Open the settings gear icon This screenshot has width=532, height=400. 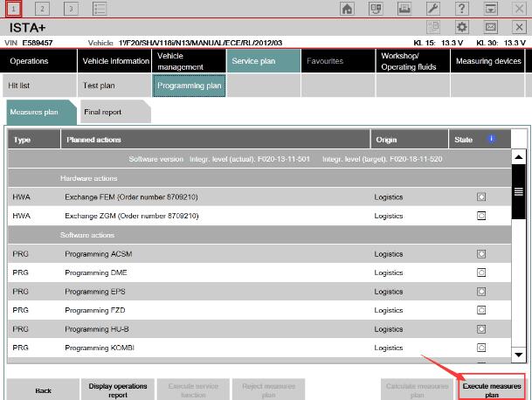click(x=462, y=27)
